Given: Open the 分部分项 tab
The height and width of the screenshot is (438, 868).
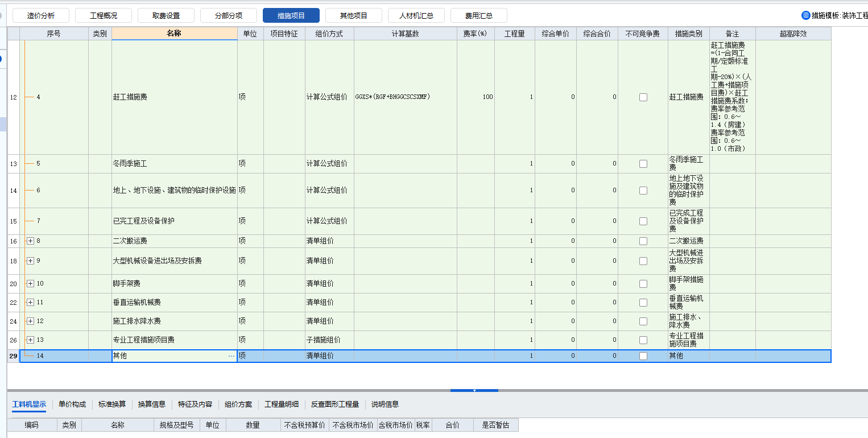Looking at the screenshot, I should pos(228,15).
